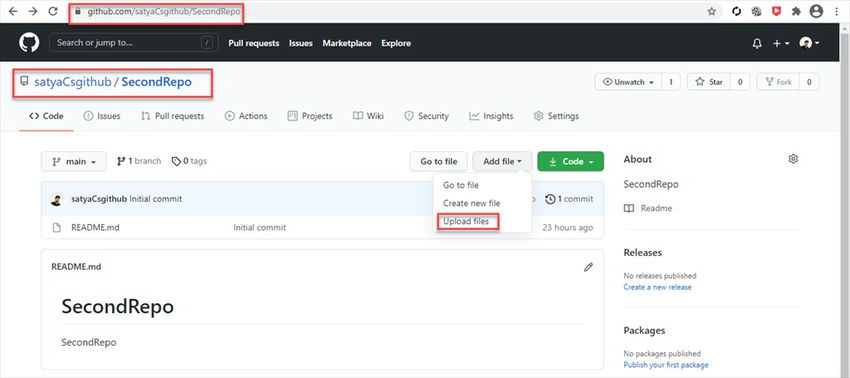850x378 pixels.
Task: Click the '23 hours ago' timestamp
Action: click(568, 228)
